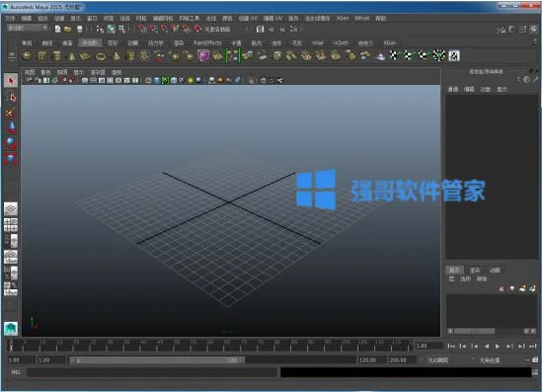Viewport: 542px width, 392px height.
Task: Switch to the PaintEffects shelf tab
Action: click(207, 42)
